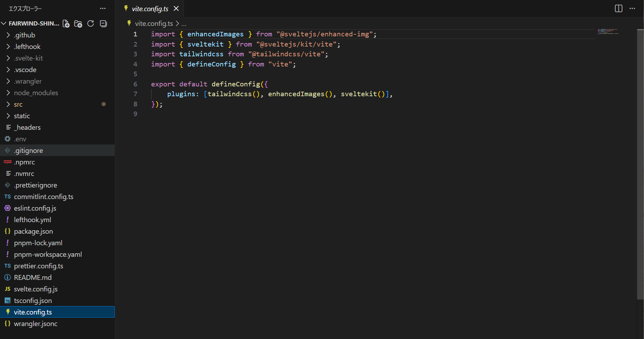Click the code minimap preview
644x339 pixels.
tap(608, 31)
